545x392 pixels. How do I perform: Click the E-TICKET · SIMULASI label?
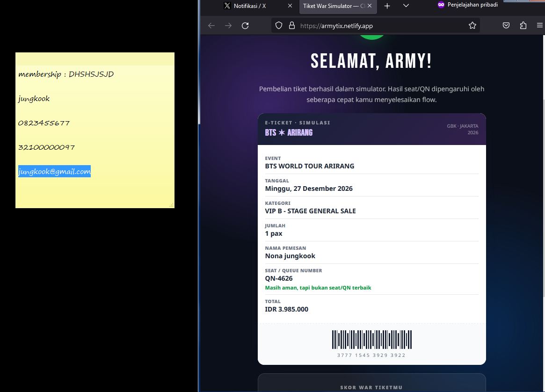pos(298,123)
